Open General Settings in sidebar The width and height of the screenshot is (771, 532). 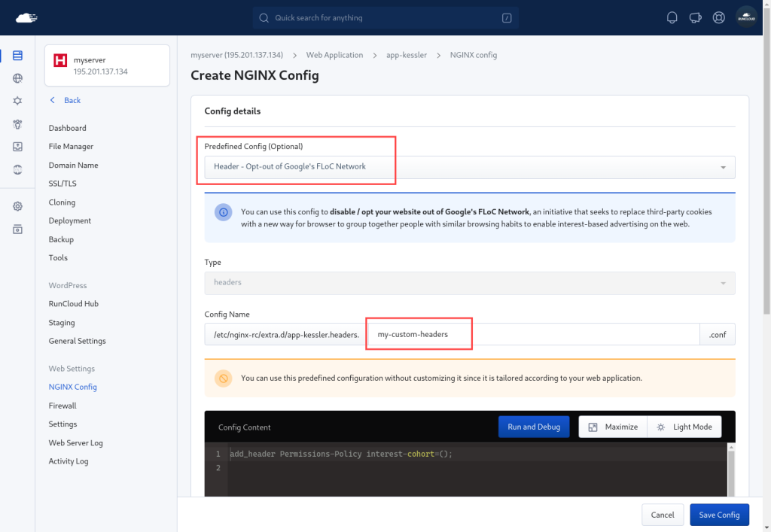[x=78, y=341]
